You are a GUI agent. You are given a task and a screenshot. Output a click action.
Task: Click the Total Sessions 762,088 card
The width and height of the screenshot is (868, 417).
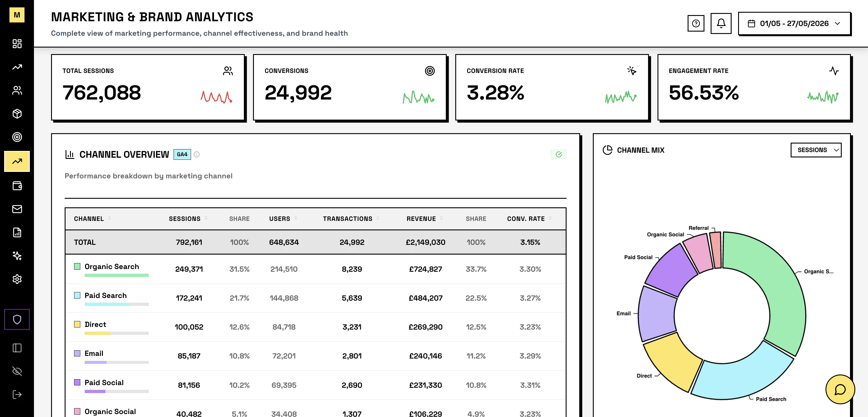(x=148, y=87)
